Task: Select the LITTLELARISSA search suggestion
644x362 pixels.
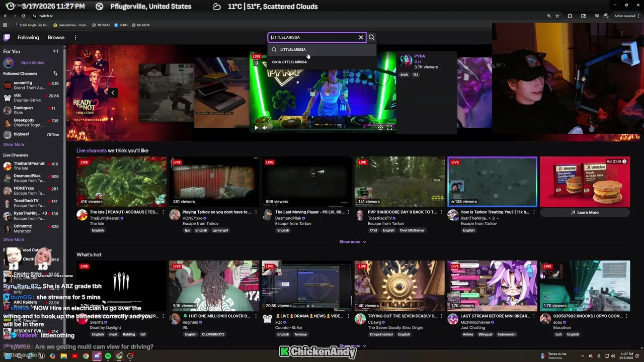Action: point(322,49)
